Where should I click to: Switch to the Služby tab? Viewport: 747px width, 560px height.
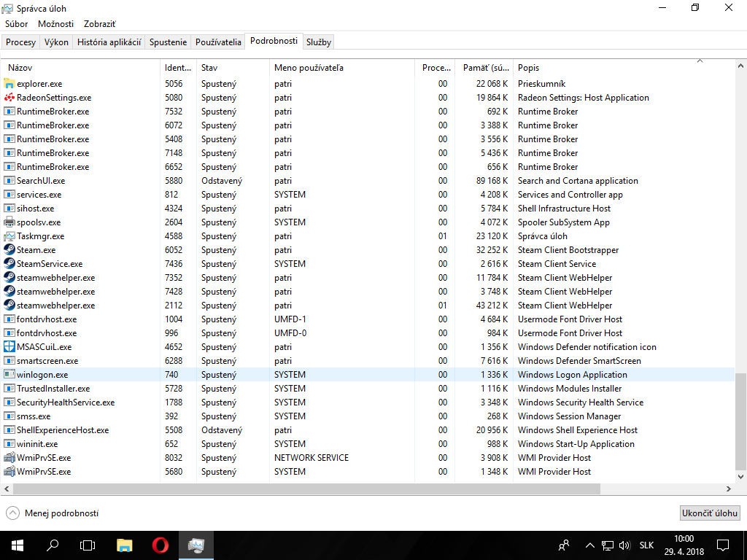point(319,42)
